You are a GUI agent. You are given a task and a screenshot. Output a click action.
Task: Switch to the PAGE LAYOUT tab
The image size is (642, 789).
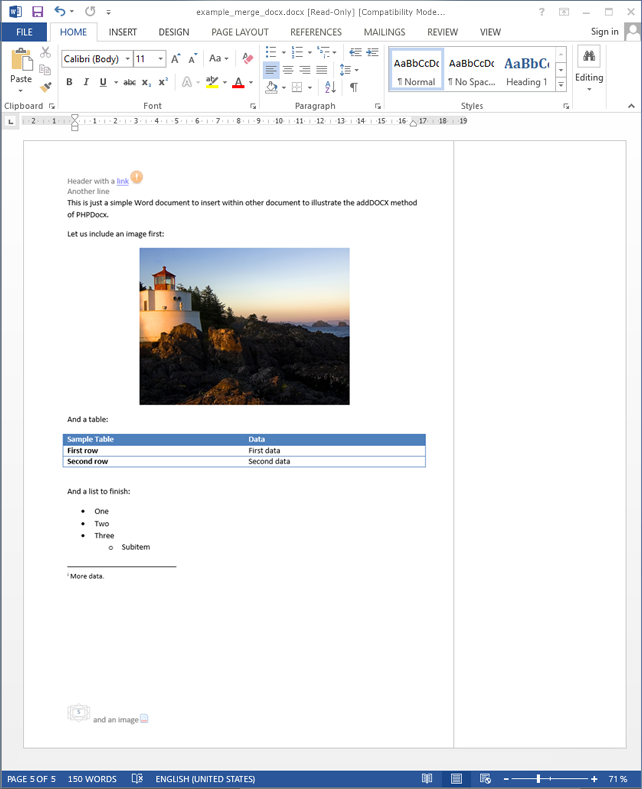(240, 32)
